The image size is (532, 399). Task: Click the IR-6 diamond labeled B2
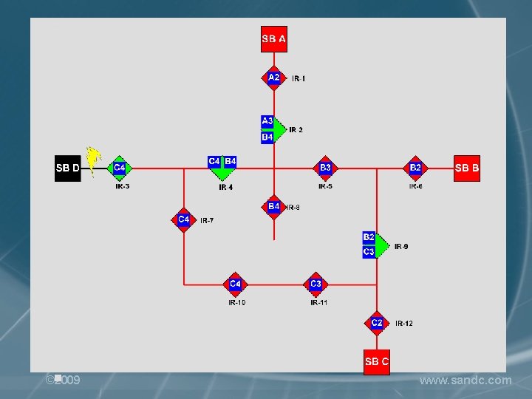(x=415, y=168)
